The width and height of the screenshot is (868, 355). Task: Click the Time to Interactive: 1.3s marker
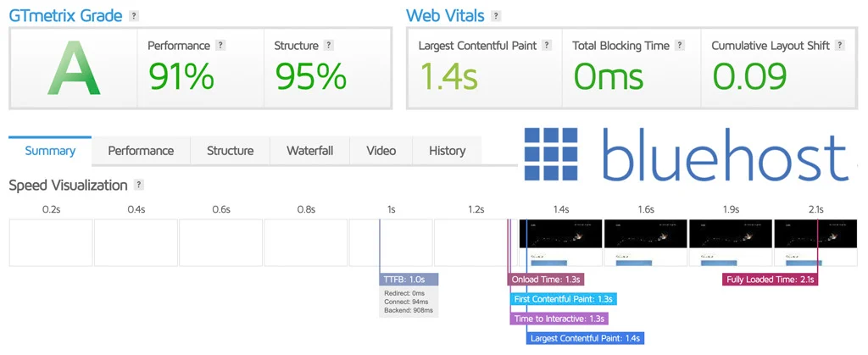click(x=559, y=319)
